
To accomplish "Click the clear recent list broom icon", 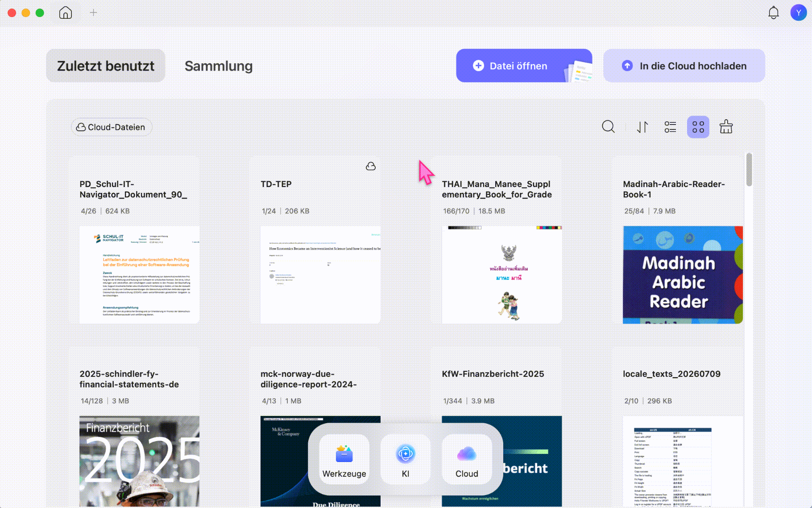I will (726, 127).
